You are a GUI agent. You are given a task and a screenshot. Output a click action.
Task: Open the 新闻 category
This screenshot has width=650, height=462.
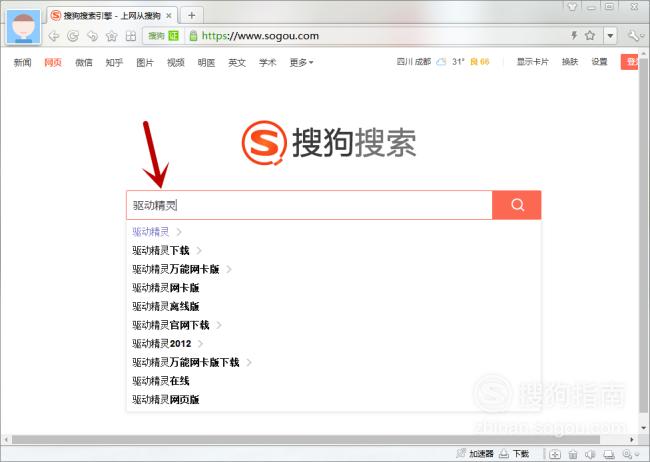pyautogui.click(x=22, y=63)
